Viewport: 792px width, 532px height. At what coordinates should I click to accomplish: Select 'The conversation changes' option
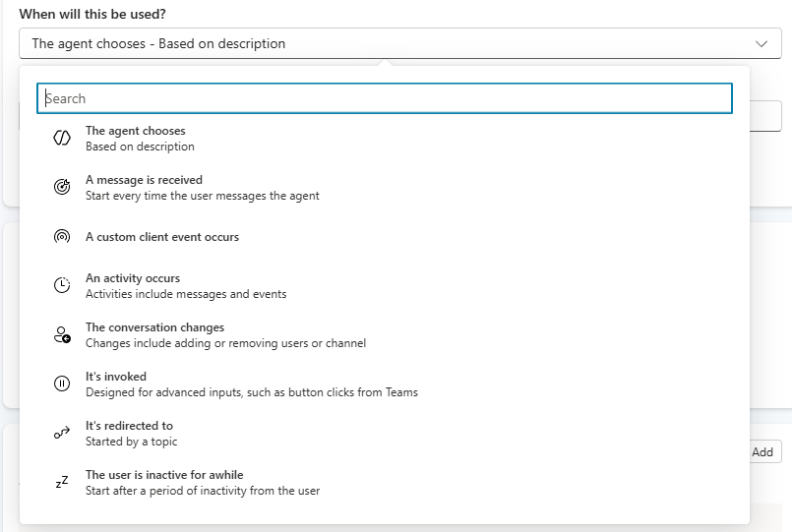coord(385,335)
